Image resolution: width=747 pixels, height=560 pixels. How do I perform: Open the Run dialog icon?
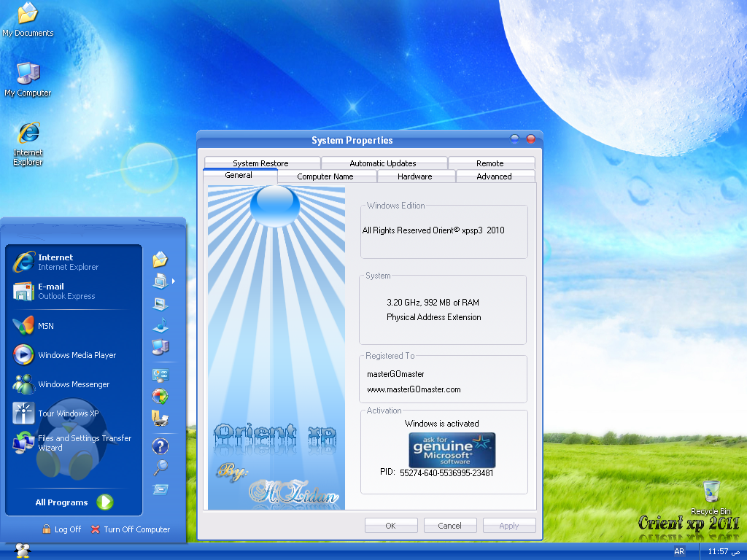click(159, 489)
